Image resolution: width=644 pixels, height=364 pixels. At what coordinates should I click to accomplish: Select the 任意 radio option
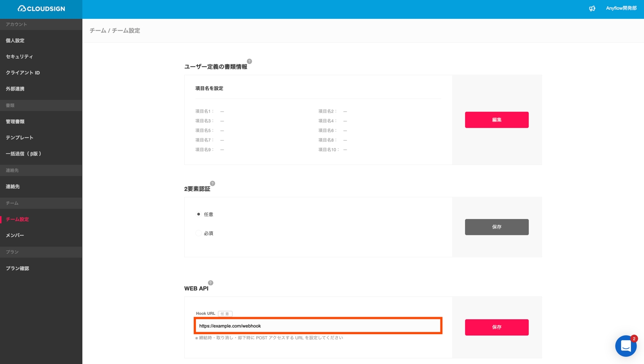tap(199, 214)
